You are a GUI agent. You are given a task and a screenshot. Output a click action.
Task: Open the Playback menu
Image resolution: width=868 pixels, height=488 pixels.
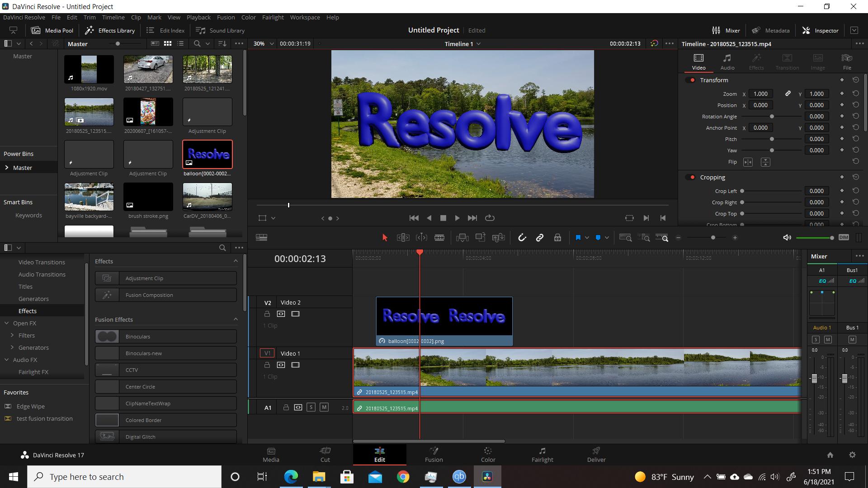coord(198,17)
